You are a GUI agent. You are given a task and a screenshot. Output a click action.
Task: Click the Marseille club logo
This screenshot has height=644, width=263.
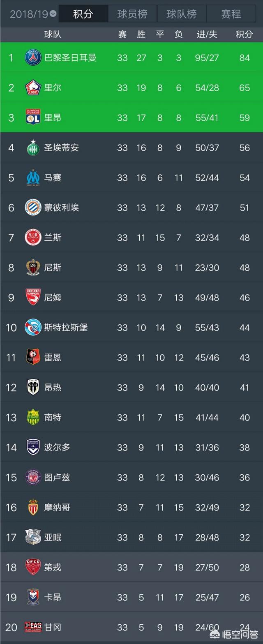(x=33, y=178)
